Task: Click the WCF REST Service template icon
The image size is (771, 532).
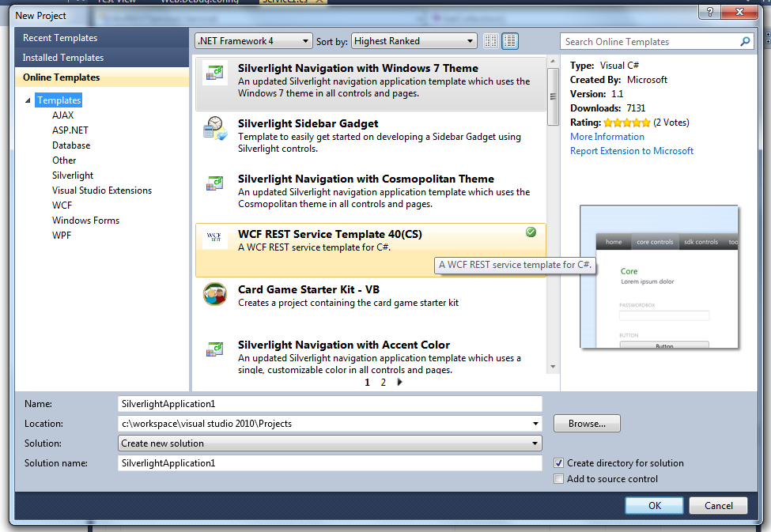Action: click(214, 237)
